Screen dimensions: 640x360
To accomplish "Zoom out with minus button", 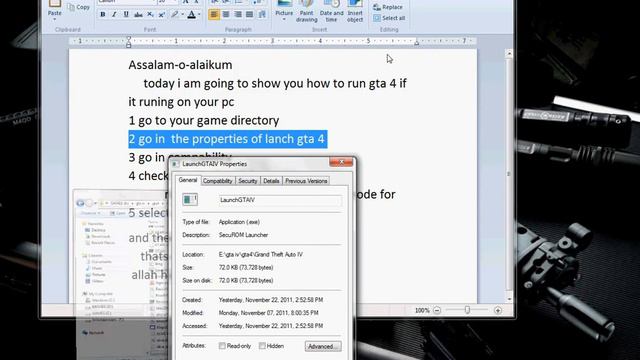I will [437, 311].
